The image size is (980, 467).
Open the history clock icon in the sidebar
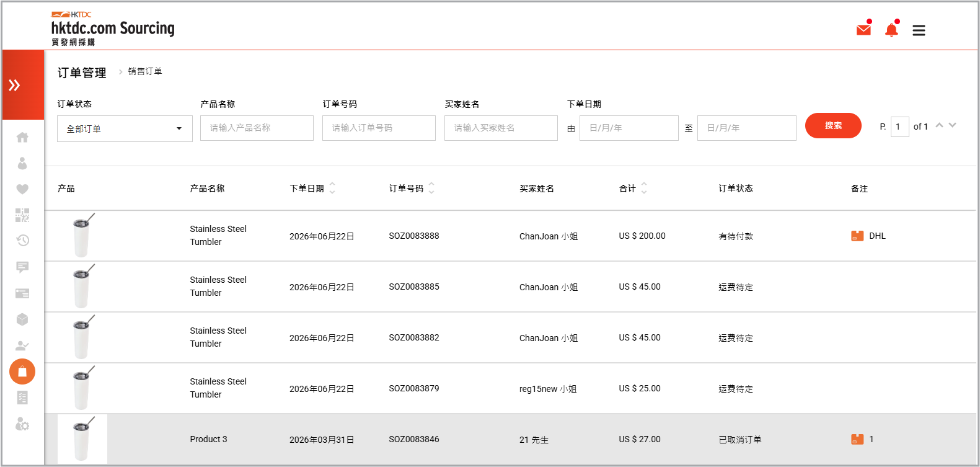click(x=22, y=241)
